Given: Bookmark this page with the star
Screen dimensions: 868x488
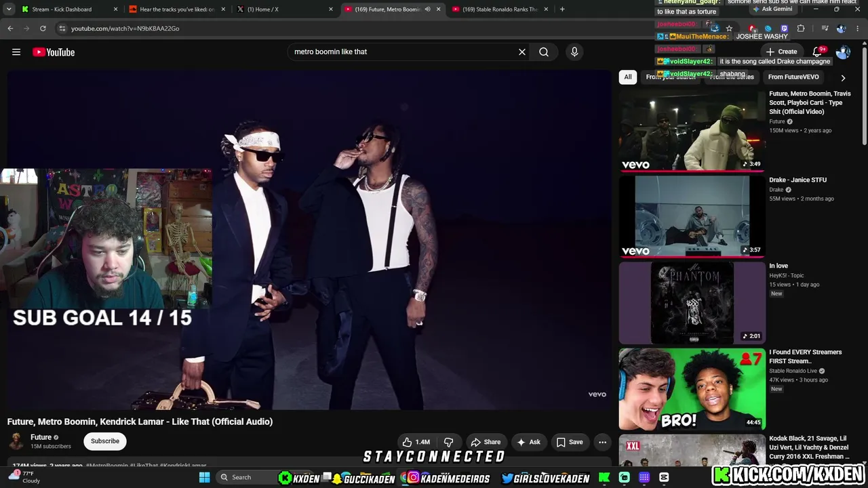Looking at the screenshot, I should click(729, 28).
